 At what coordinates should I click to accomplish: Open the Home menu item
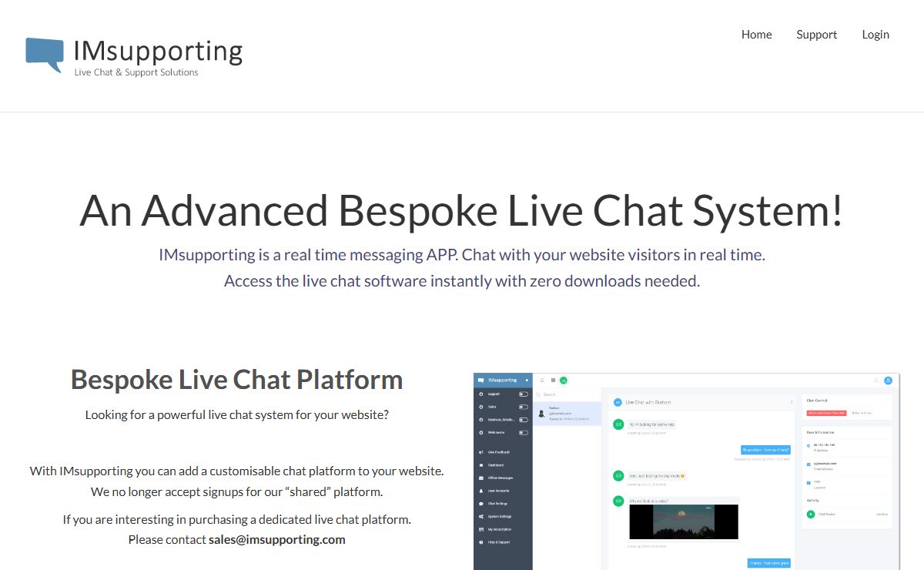point(756,35)
